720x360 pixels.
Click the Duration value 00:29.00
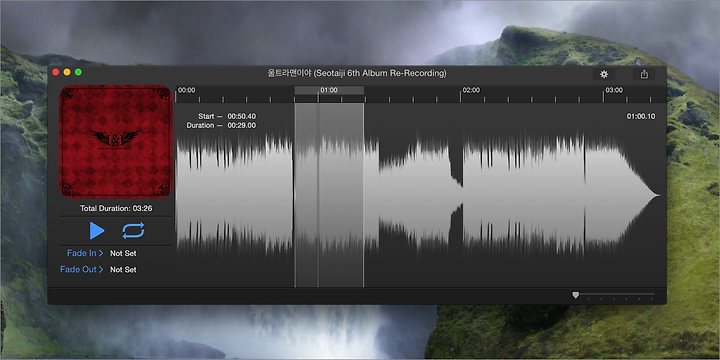[242, 126]
